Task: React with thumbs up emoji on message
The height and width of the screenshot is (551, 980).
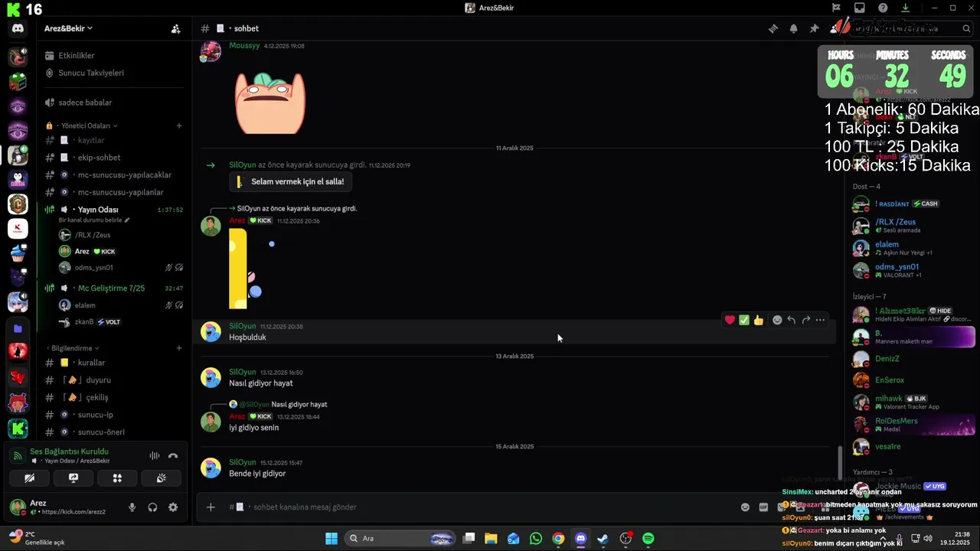Action: pos(758,320)
